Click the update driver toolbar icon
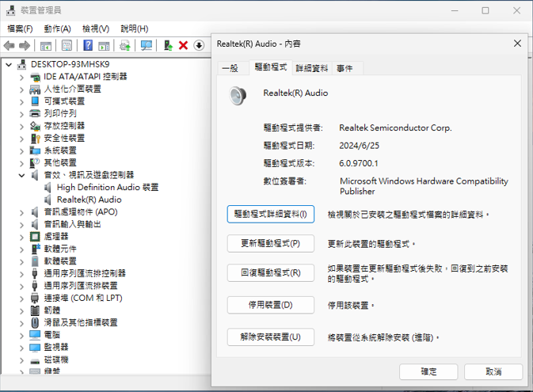 point(125,45)
